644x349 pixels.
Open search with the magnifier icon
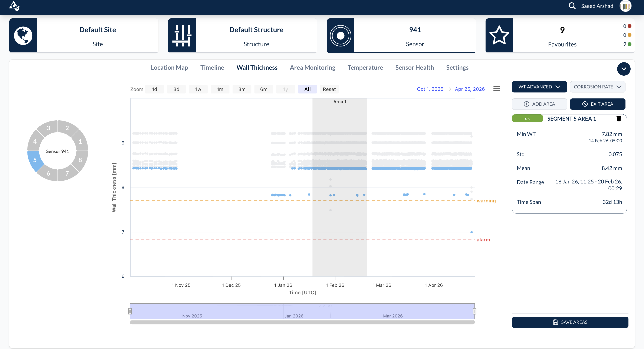tap(572, 6)
